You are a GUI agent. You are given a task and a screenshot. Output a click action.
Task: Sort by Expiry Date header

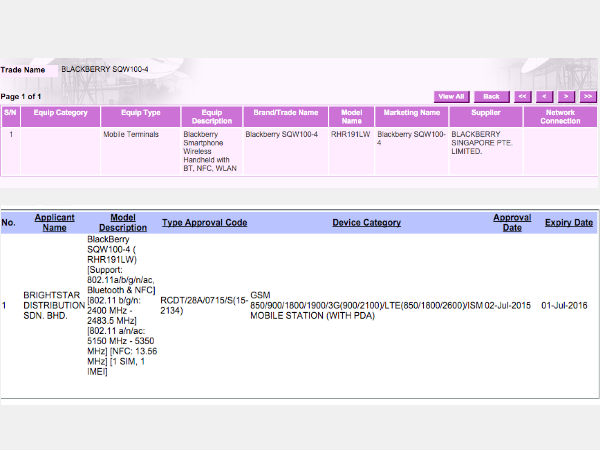[569, 223]
